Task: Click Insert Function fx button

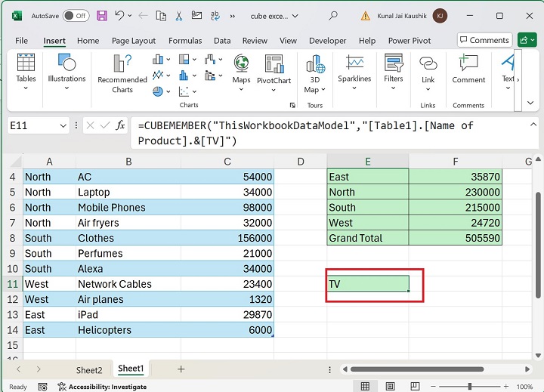Action: 120,125
